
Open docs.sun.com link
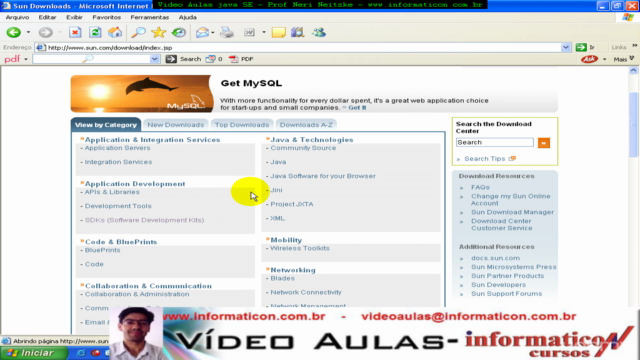496,258
